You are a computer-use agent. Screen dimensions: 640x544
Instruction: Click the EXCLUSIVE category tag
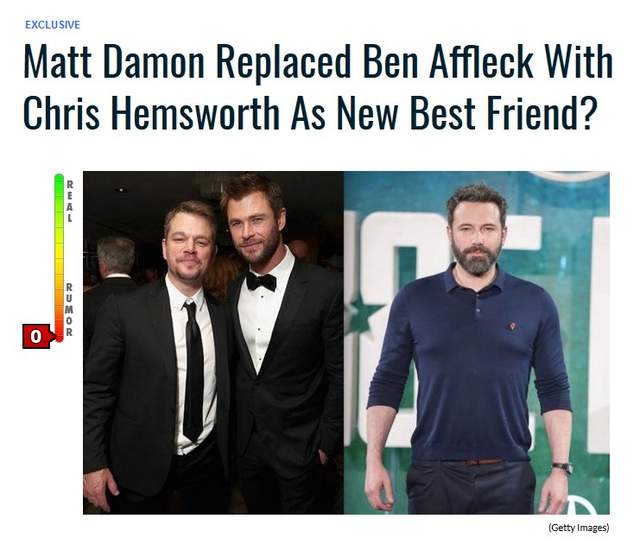click(x=52, y=25)
